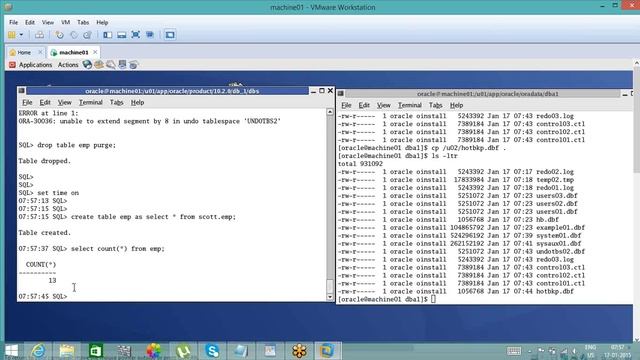Close the machine01 tab
Image resolution: width=640 pixels, height=360 pixels.
click(x=95, y=52)
